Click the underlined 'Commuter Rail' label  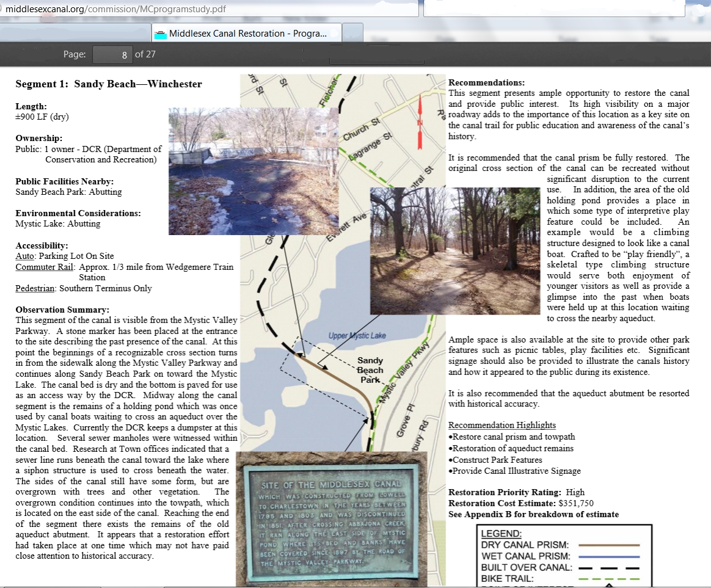45,267
